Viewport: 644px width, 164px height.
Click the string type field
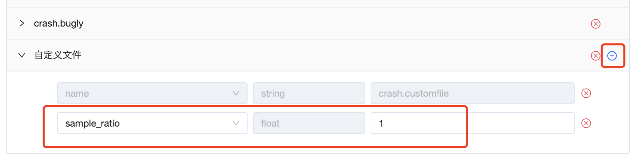click(x=309, y=93)
